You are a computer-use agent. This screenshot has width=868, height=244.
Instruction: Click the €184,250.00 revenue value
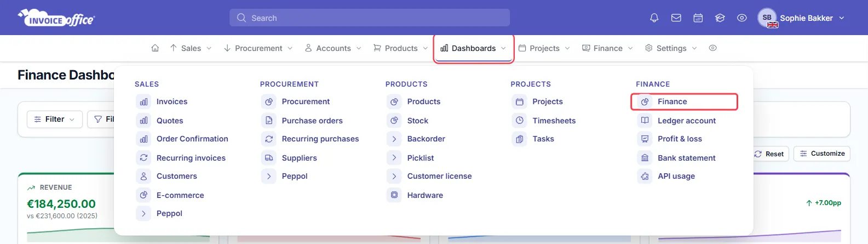(61, 204)
